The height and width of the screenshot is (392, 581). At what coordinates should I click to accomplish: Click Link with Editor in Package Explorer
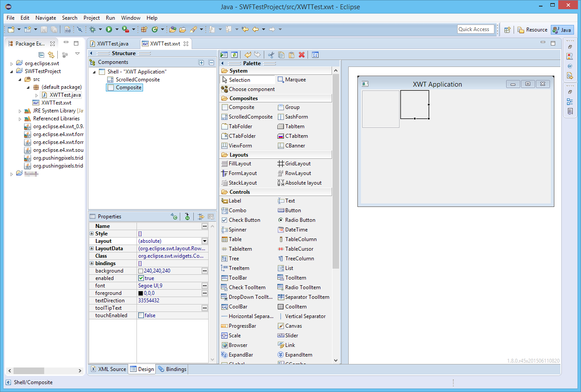pyautogui.click(x=52, y=55)
